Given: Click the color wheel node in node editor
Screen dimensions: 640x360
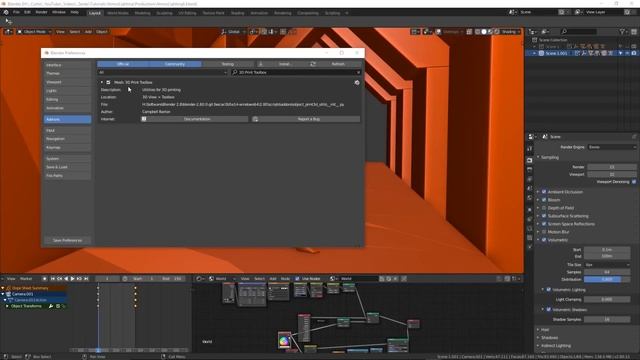Looking at the screenshot, I should [284, 340].
